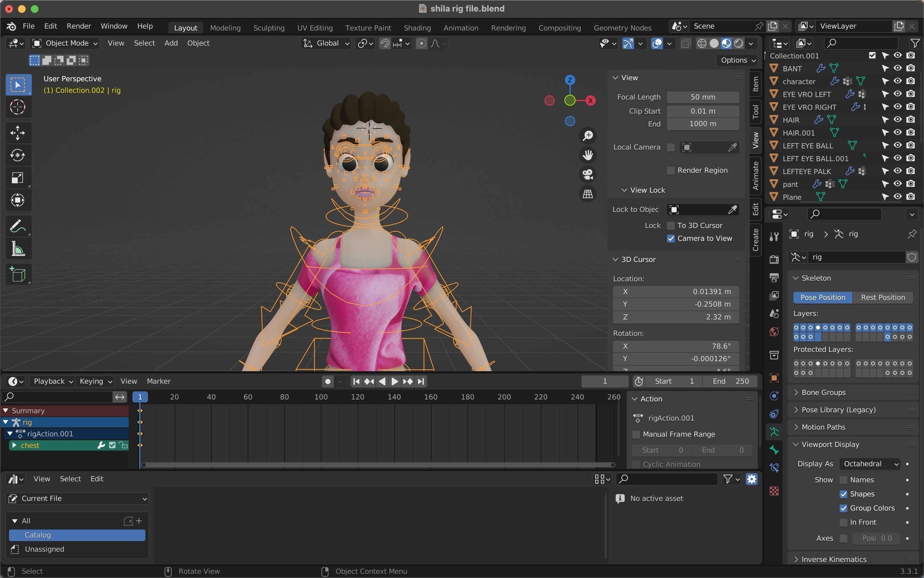Activate the Transform tool
924x578 pixels.
18,200
